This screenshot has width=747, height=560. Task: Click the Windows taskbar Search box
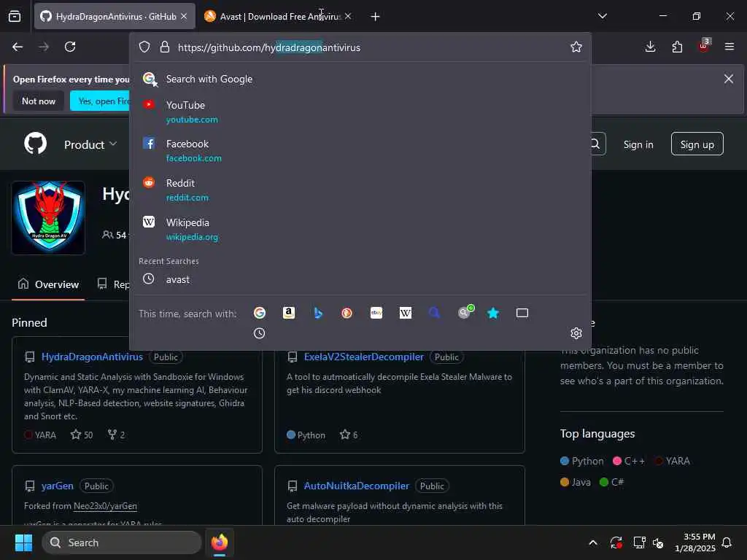[x=122, y=542]
